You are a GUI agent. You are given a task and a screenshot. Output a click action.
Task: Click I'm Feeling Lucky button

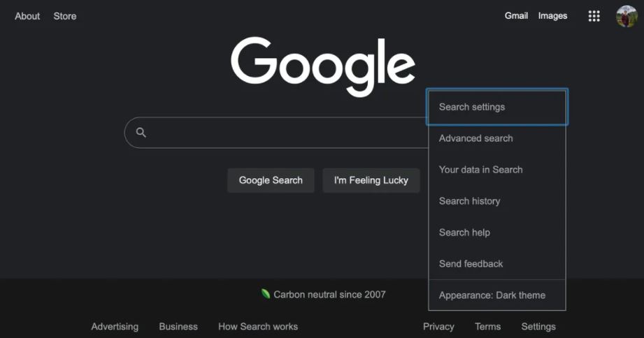point(371,180)
